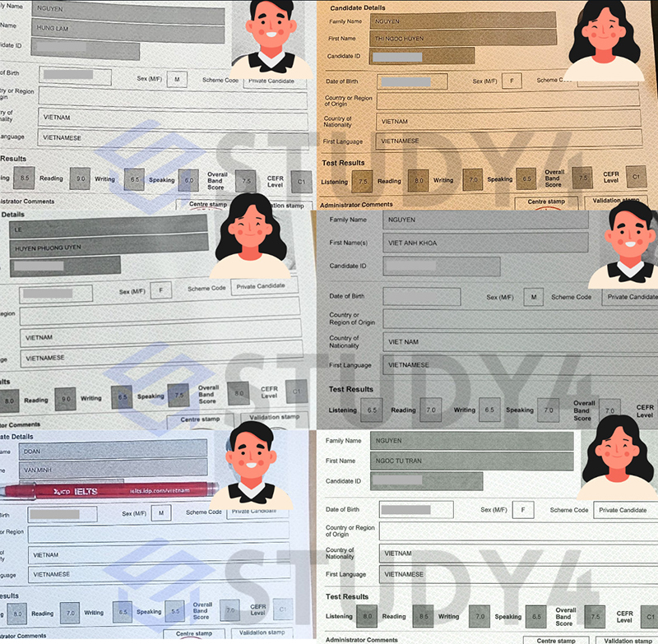Click the Listening score 8.0 on Ngoc Tu Tran's certificate
Screen dimensions: 658x644
(x=367, y=616)
